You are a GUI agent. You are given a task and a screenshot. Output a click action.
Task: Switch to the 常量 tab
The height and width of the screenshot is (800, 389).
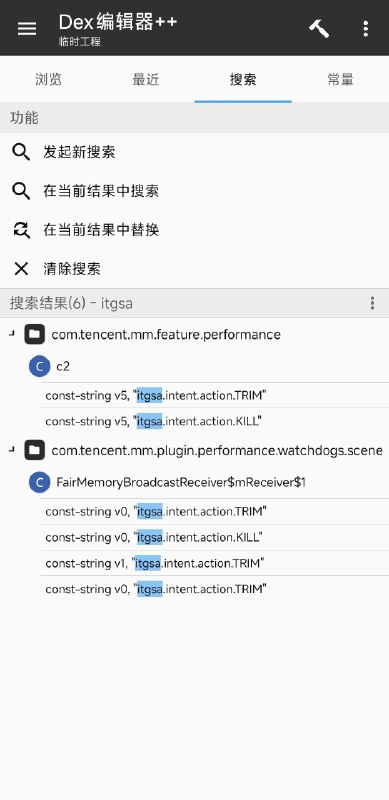pos(340,80)
